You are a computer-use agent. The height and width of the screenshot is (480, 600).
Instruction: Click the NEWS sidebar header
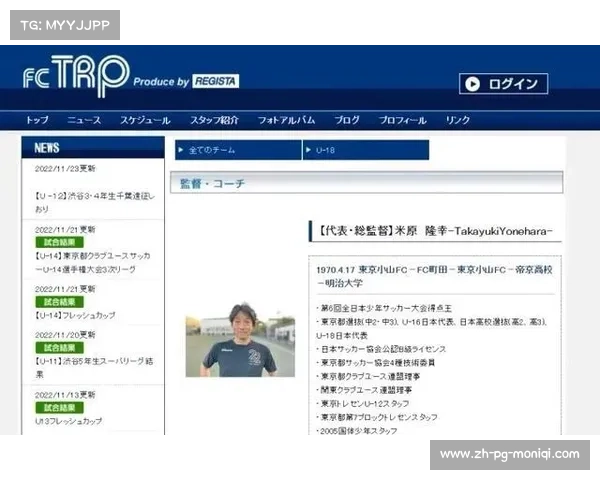[x=93, y=147]
